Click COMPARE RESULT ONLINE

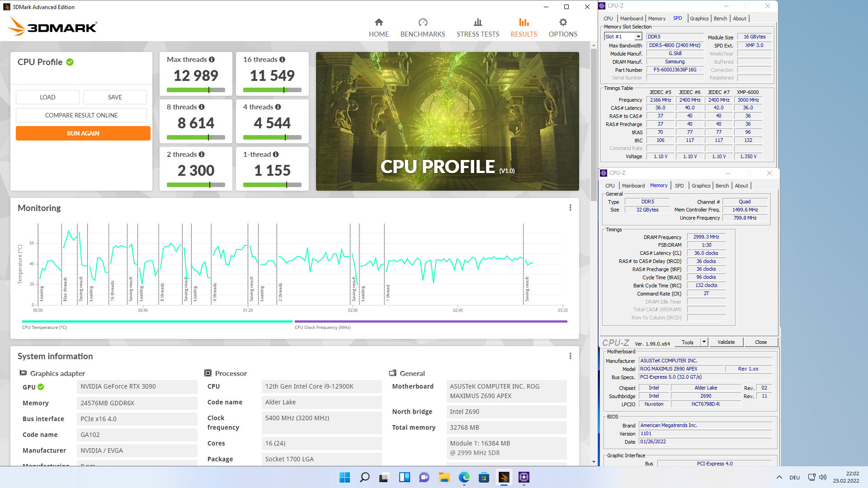[x=81, y=115]
